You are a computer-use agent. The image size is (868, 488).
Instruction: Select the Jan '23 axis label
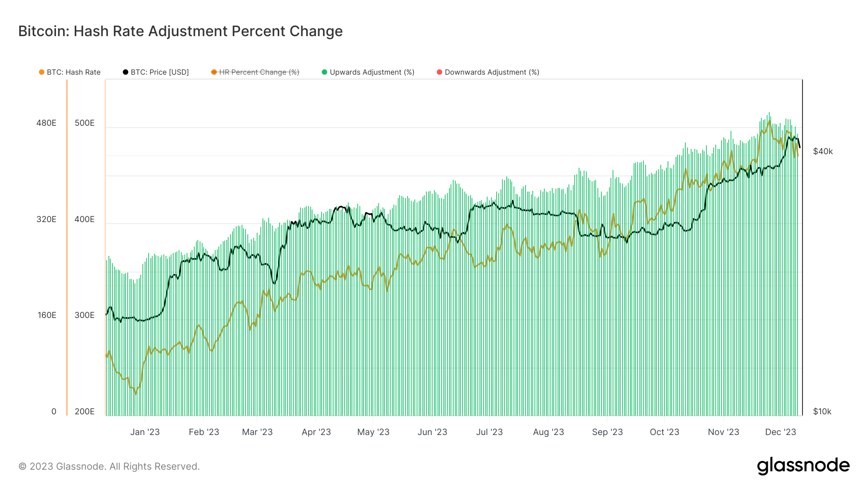click(145, 432)
